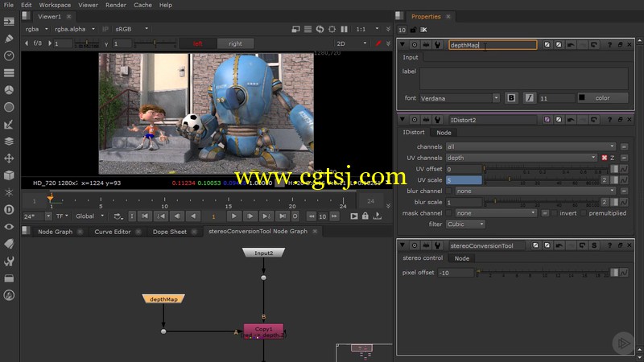Open the Filter nodes toolbar menu
Screen dimensions: 644x362
9,107
